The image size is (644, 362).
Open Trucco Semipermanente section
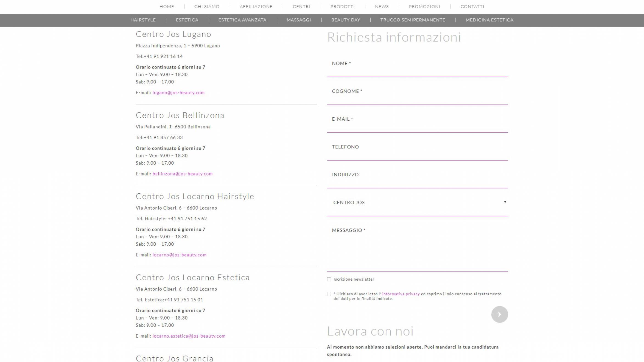coord(413,20)
